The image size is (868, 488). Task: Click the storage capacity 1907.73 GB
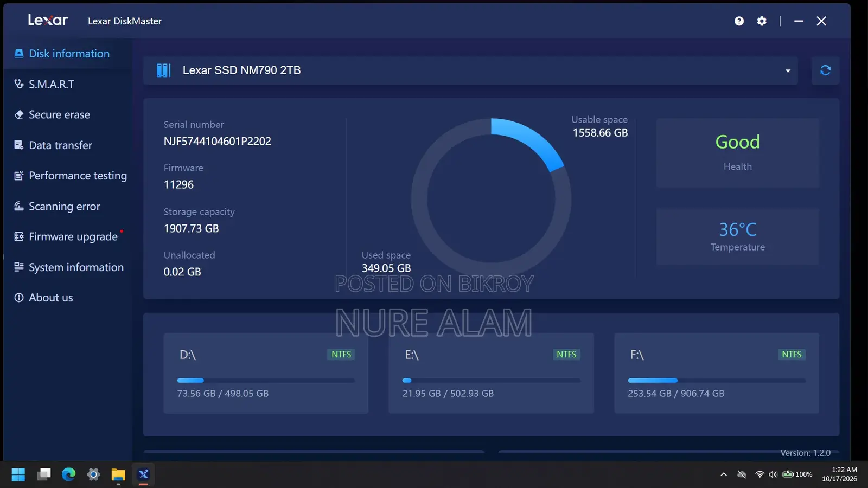coord(192,229)
